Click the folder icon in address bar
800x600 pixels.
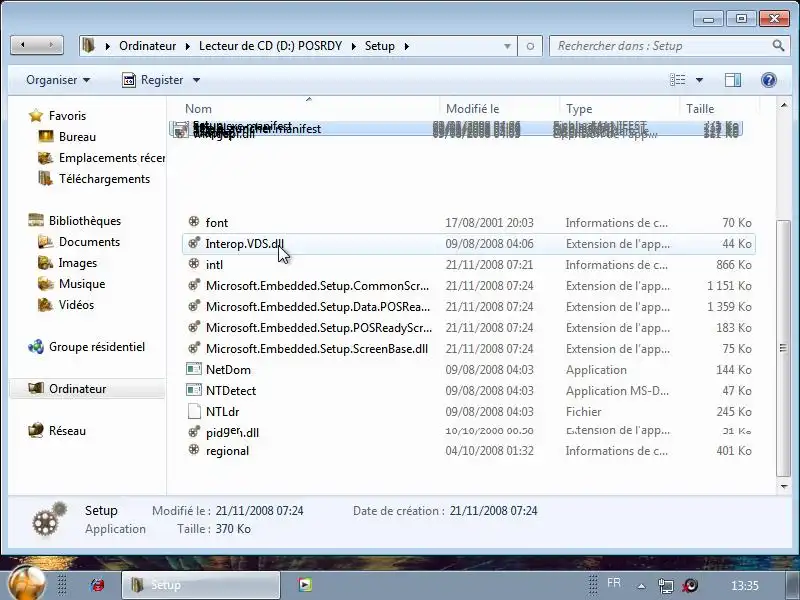(88, 45)
